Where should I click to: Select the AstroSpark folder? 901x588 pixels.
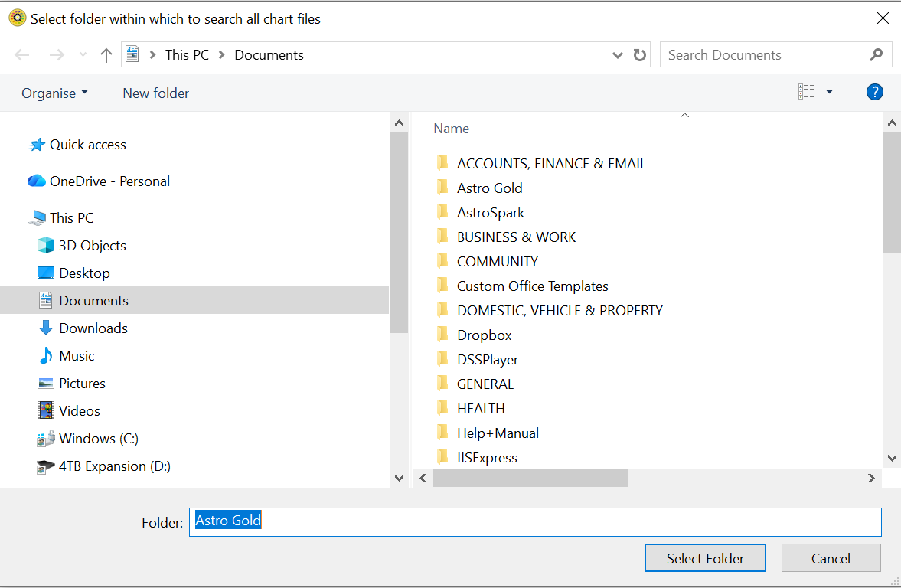click(x=481, y=213)
